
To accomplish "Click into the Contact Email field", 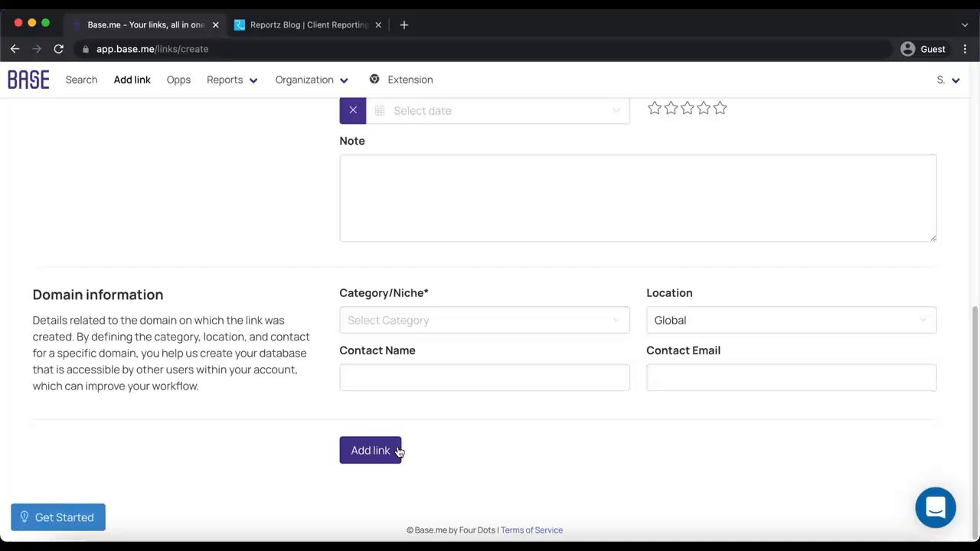I will tap(791, 377).
